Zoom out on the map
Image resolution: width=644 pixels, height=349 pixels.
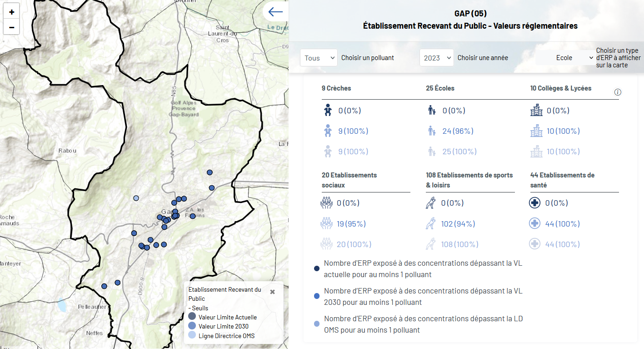pos(11,27)
